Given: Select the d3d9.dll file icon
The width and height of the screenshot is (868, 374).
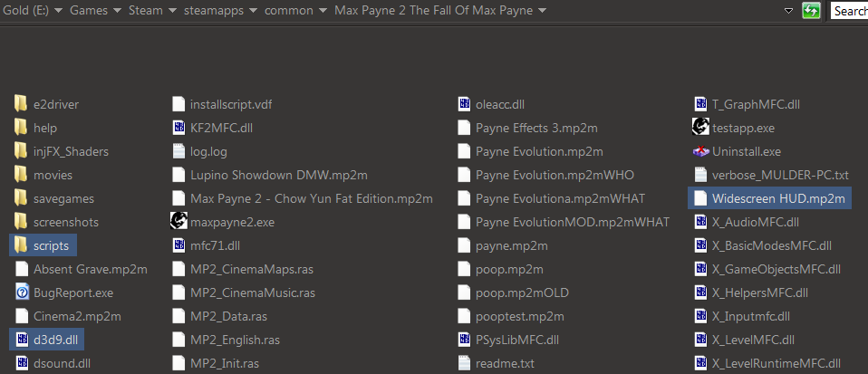Looking at the screenshot, I should 22,339.
